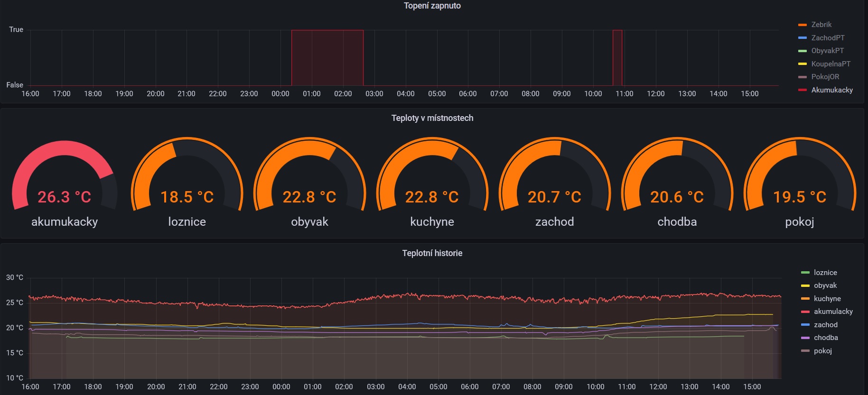Toggle the akumulacky series in history legend
Viewport: 868px width, 395px height.
pos(833,312)
